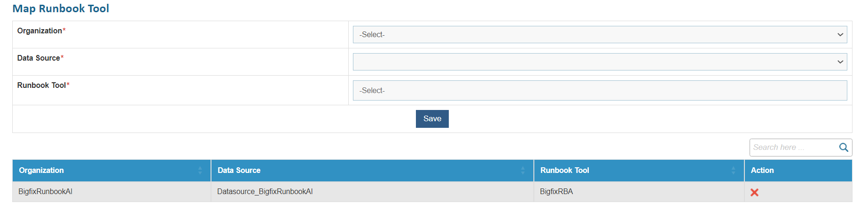This screenshot has width=868, height=211.
Task: Click the Organization column header text
Action: [41, 171]
